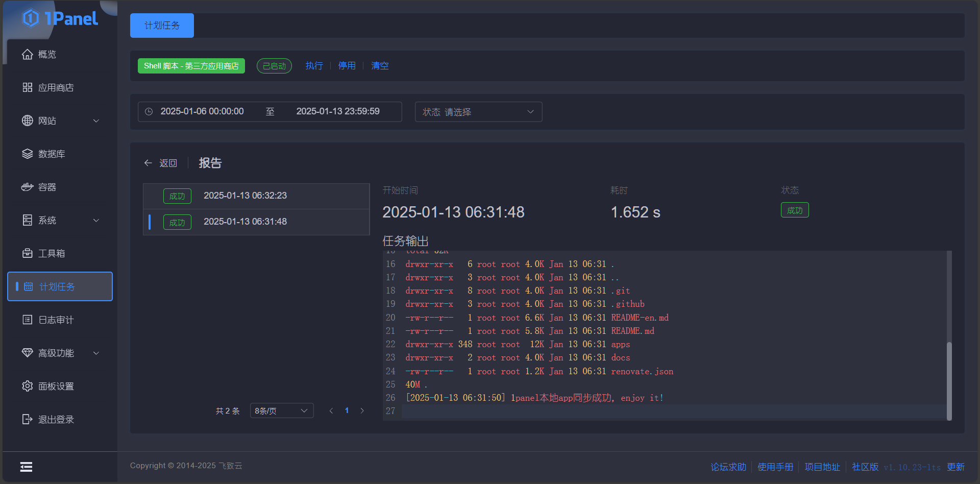Viewport: 980px width, 484px height.
Task: Click the 网站 globe icon
Action: click(x=28, y=120)
